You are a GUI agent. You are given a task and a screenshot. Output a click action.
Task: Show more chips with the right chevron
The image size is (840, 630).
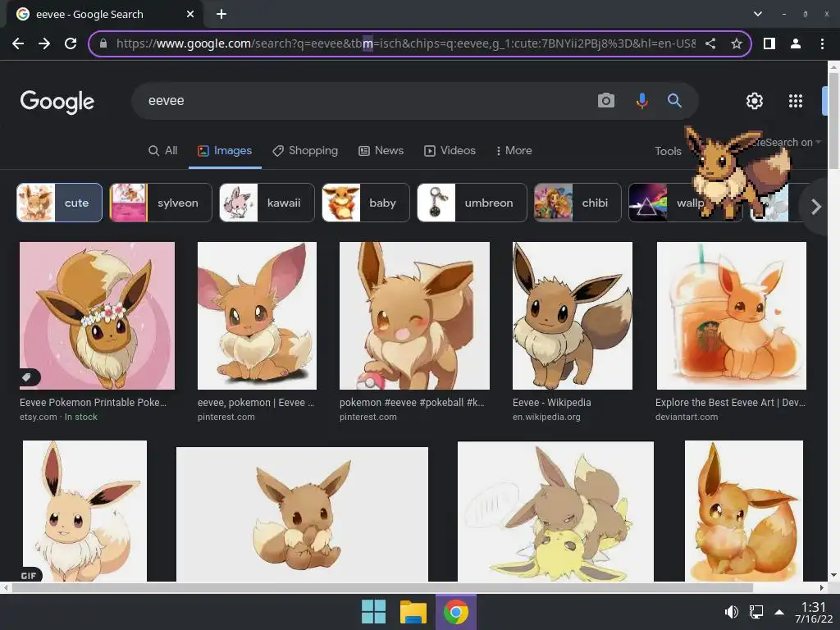815,206
